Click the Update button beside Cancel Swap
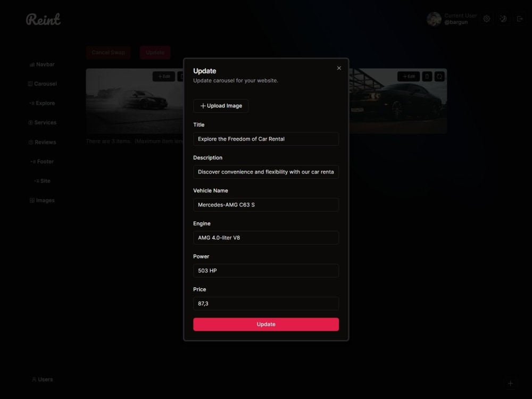This screenshot has height=399, width=532. (155, 53)
